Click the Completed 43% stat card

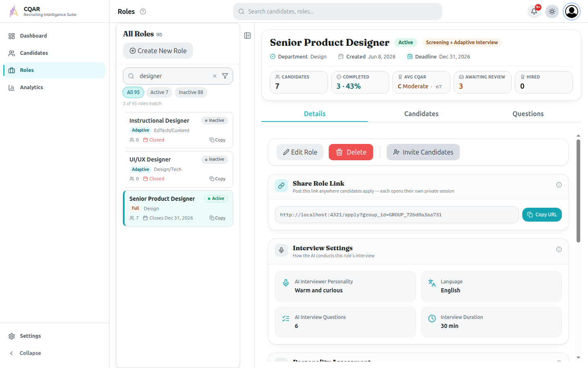[360, 82]
